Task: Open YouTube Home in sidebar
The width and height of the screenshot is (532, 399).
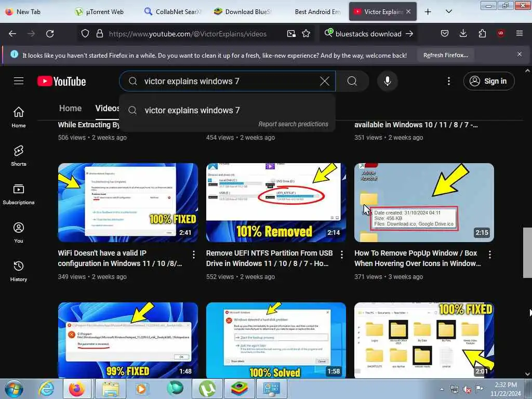Action: tap(19, 117)
